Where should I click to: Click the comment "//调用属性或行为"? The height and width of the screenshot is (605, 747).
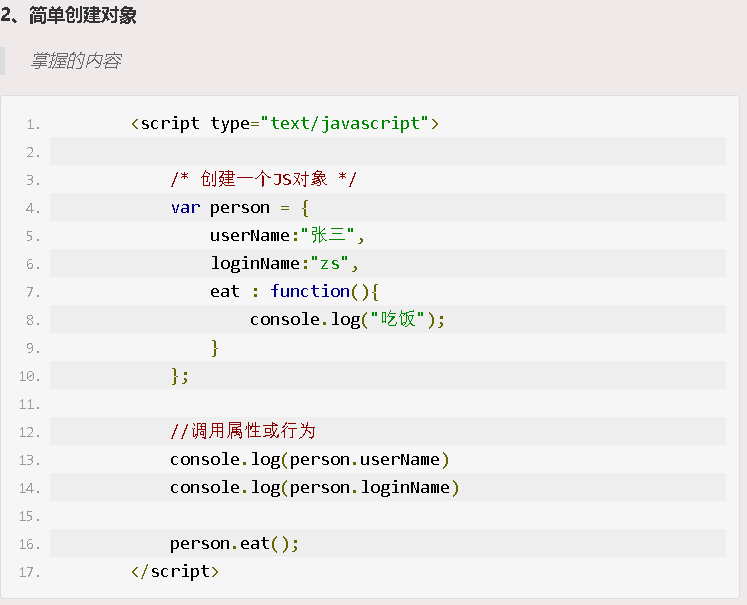point(243,431)
